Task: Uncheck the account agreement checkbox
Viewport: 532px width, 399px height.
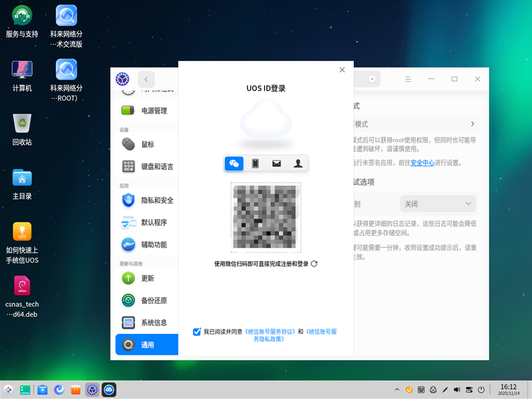Action: click(197, 331)
